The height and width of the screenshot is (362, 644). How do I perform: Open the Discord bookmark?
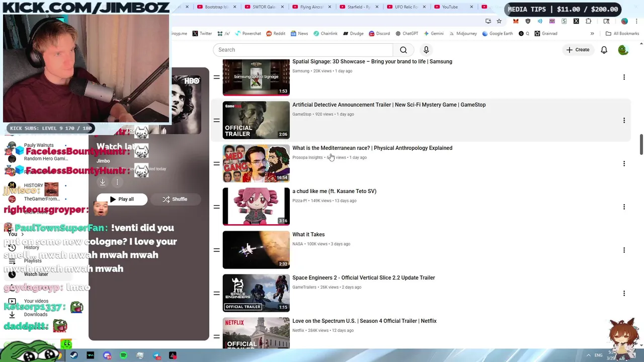point(379,34)
